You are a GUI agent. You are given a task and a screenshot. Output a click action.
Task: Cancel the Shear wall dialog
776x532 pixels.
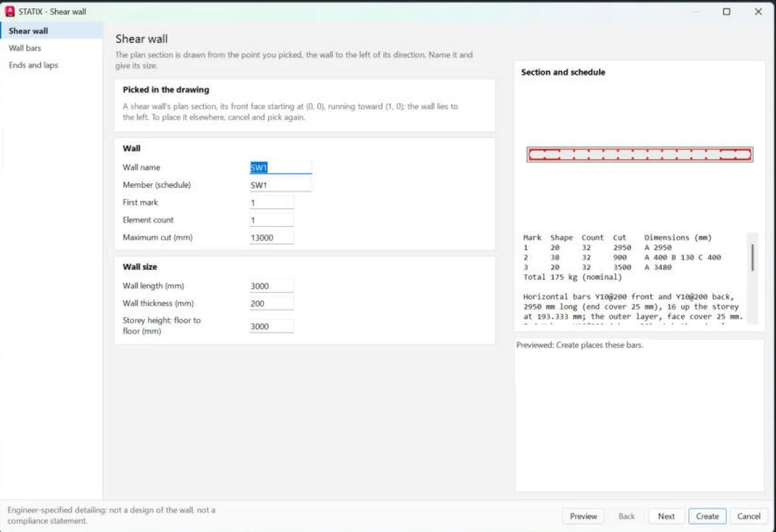click(749, 516)
